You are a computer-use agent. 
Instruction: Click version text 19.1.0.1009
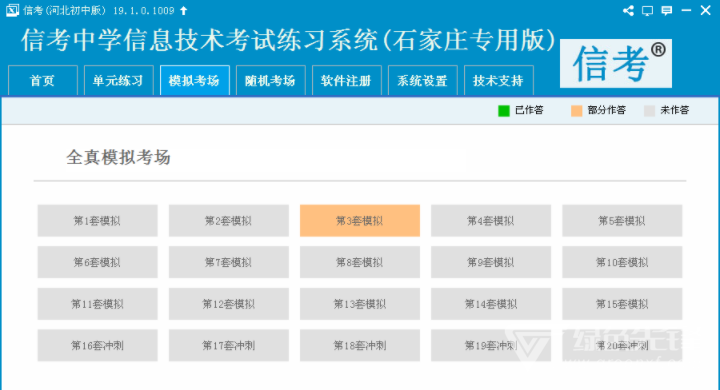(144, 11)
